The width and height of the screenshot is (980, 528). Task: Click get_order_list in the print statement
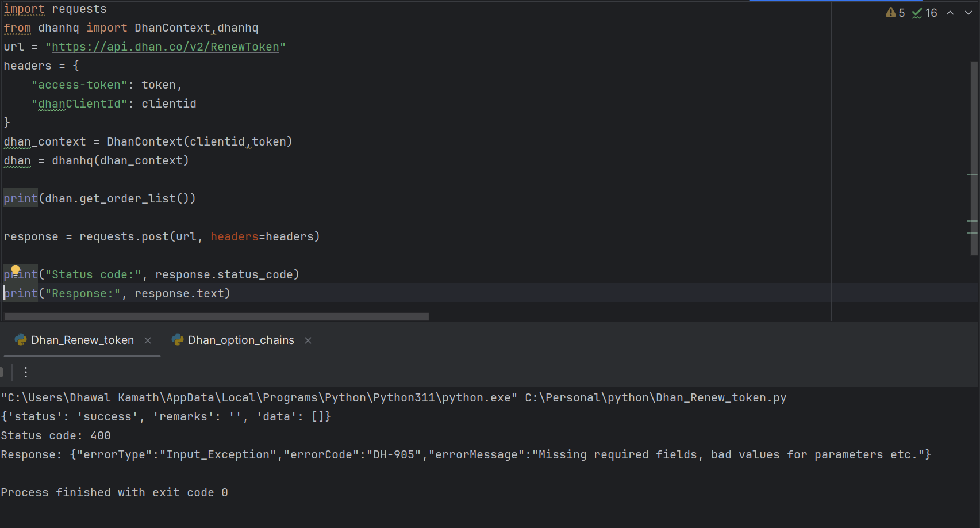point(127,198)
